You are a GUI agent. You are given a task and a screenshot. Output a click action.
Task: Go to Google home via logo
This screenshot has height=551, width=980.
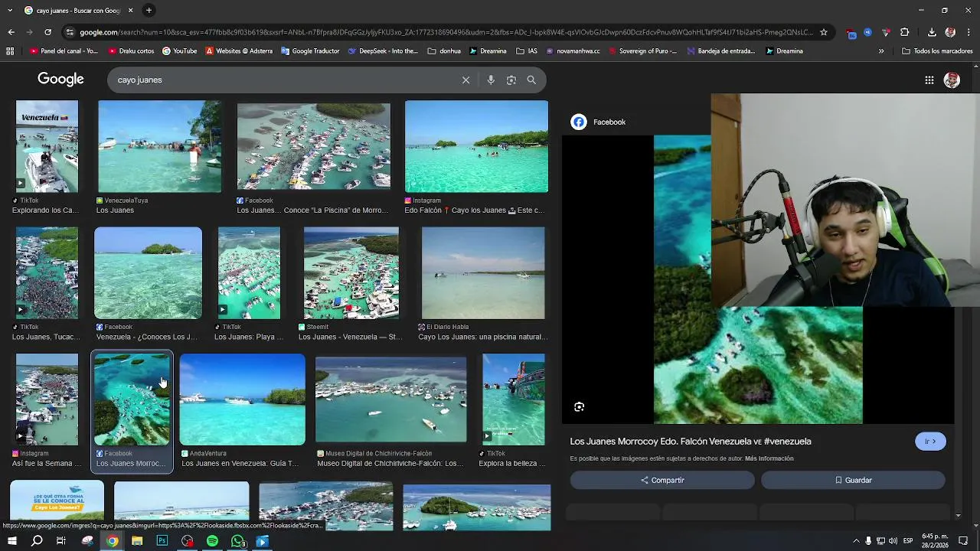click(x=60, y=80)
